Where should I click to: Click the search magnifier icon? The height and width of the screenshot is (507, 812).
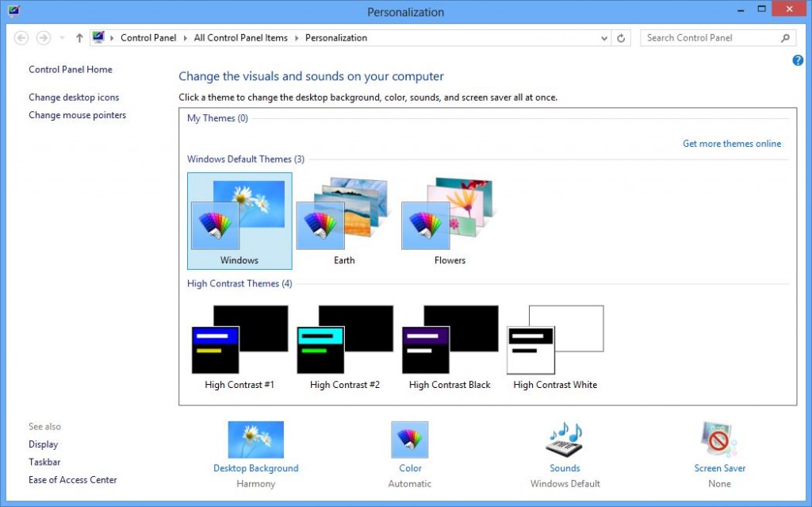(x=786, y=38)
